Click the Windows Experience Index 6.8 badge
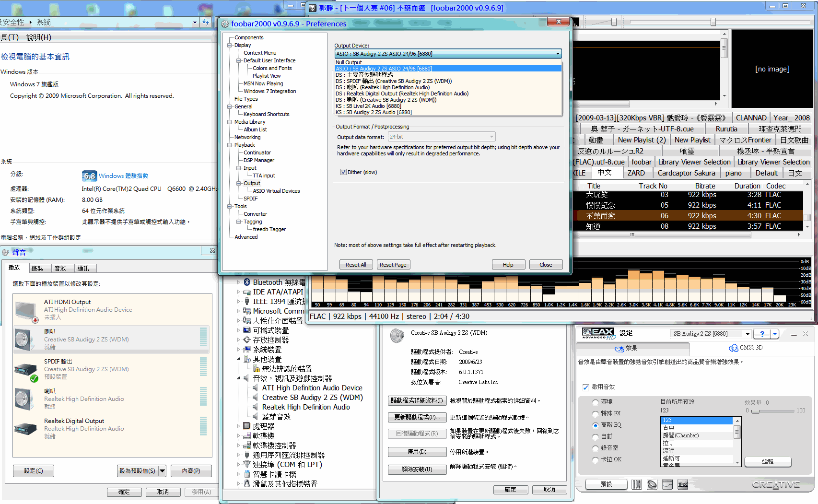 click(89, 176)
